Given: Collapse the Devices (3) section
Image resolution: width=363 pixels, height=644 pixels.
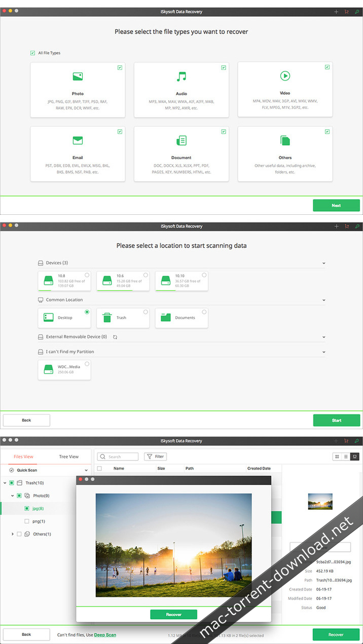Looking at the screenshot, I should coord(324,263).
